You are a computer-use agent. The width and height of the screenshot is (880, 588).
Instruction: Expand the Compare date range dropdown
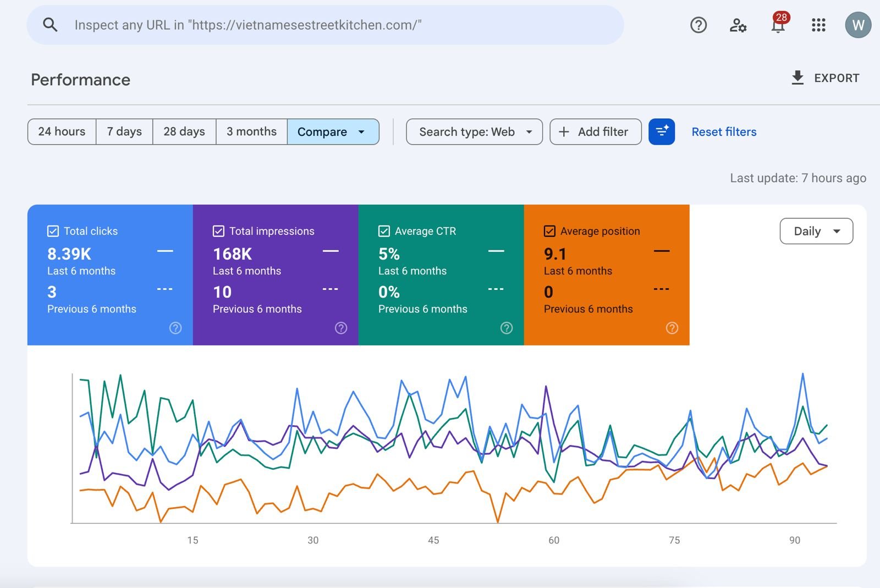(333, 132)
